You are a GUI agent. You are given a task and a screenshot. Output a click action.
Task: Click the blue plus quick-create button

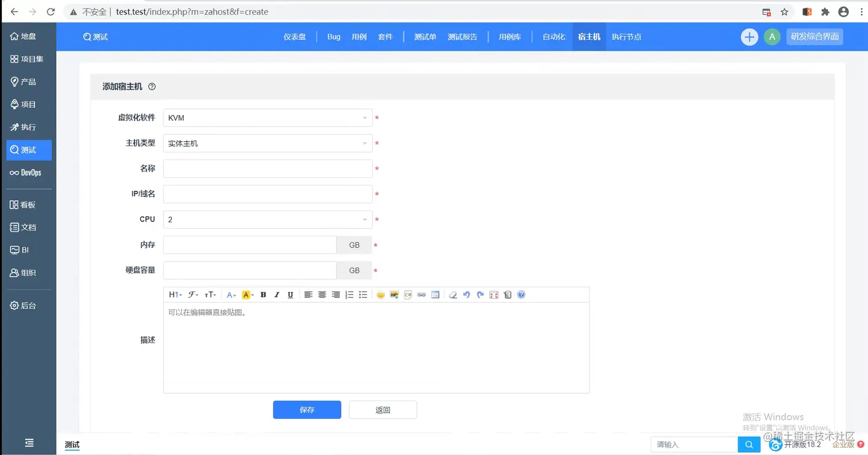749,37
